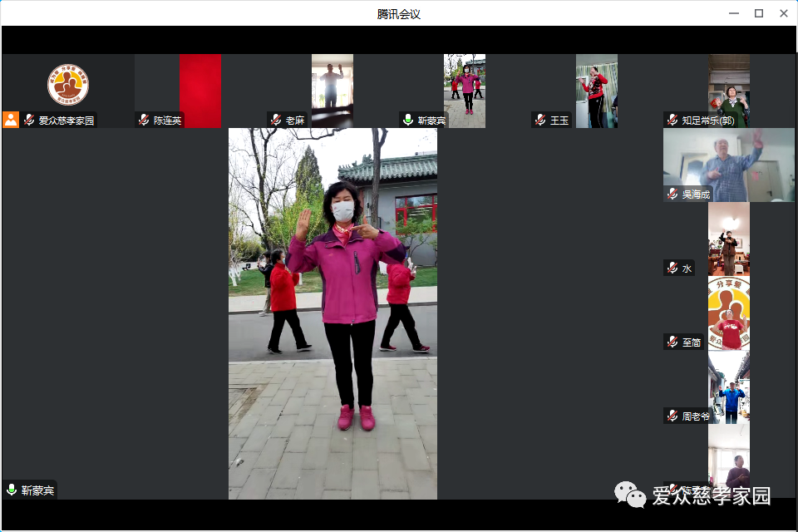
Task: Click the muted microphone icon next to 水
Action: (672, 268)
